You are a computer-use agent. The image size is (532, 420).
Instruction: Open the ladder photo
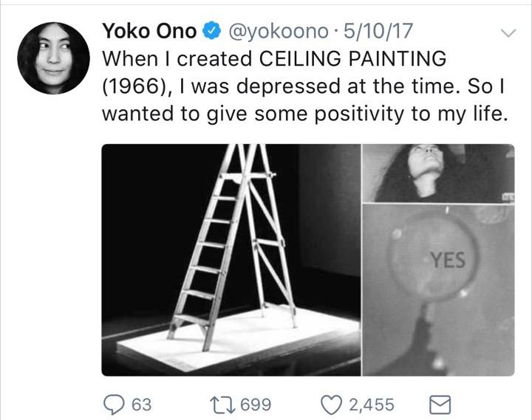(230, 260)
